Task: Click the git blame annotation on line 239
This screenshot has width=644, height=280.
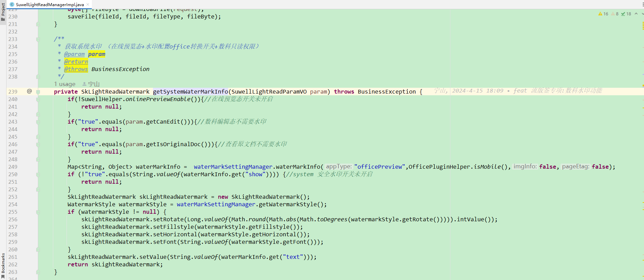Action: pos(518,91)
